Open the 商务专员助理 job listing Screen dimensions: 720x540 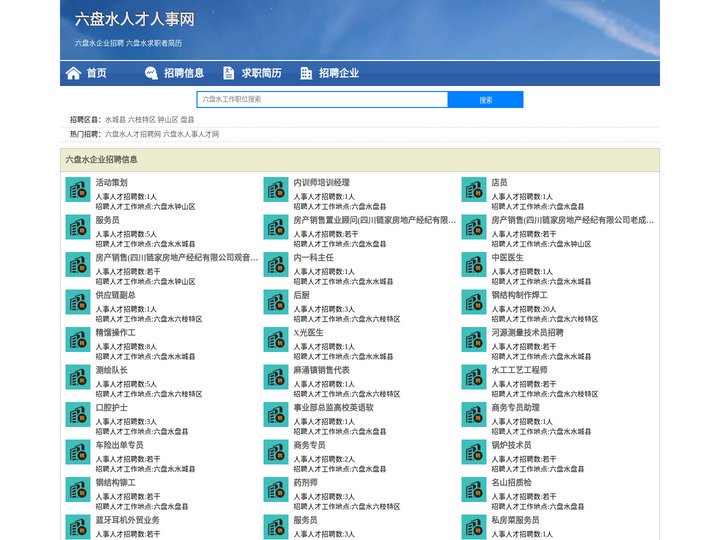[516, 407]
